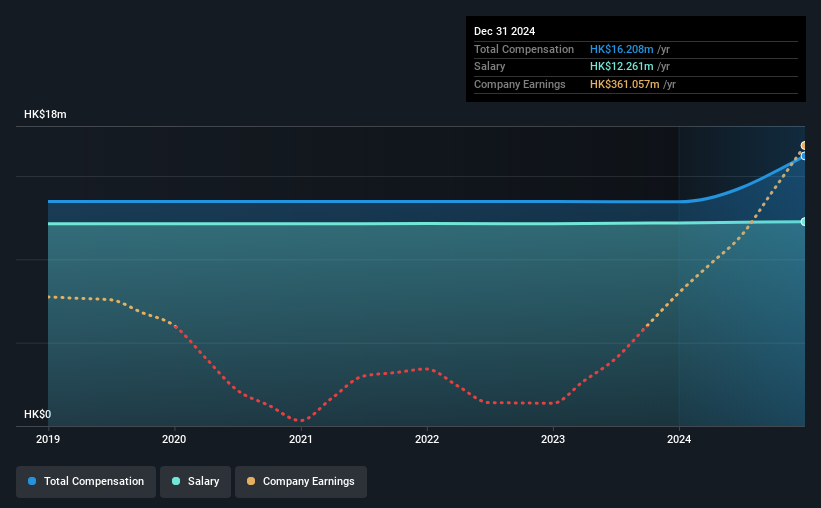
Task: Click the teal Salary legend dot
Action: click(x=176, y=481)
